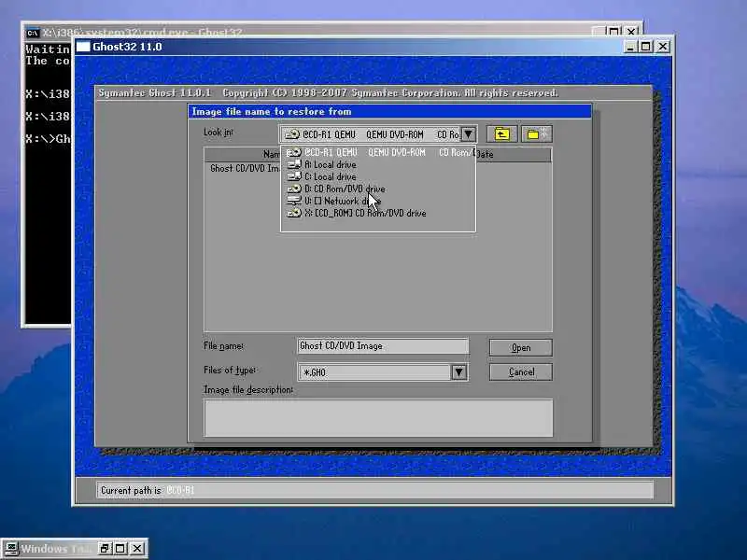Expand the Files of type dropdown arrow
The width and height of the screenshot is (747, 560).
[458, 371]
